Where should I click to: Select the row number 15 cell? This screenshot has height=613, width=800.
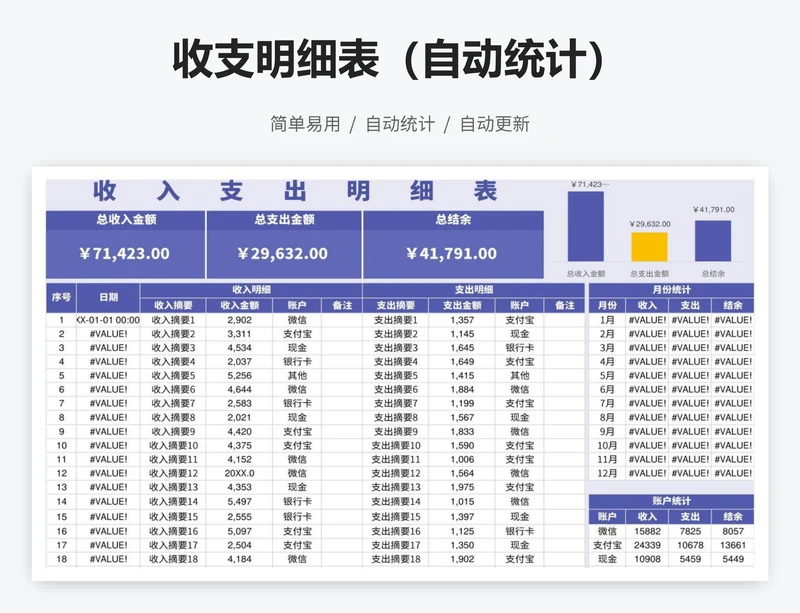coord(61,517)
